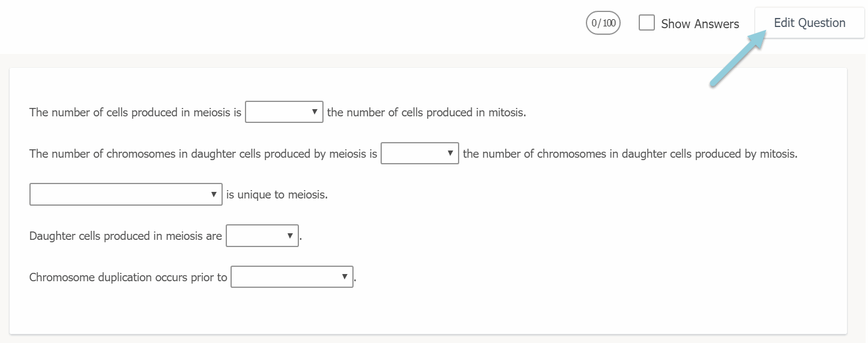Click the triangle arrow in the "unique to meiosis" dropdown
This screenshot has height=343, width=868.
point(214,194)
